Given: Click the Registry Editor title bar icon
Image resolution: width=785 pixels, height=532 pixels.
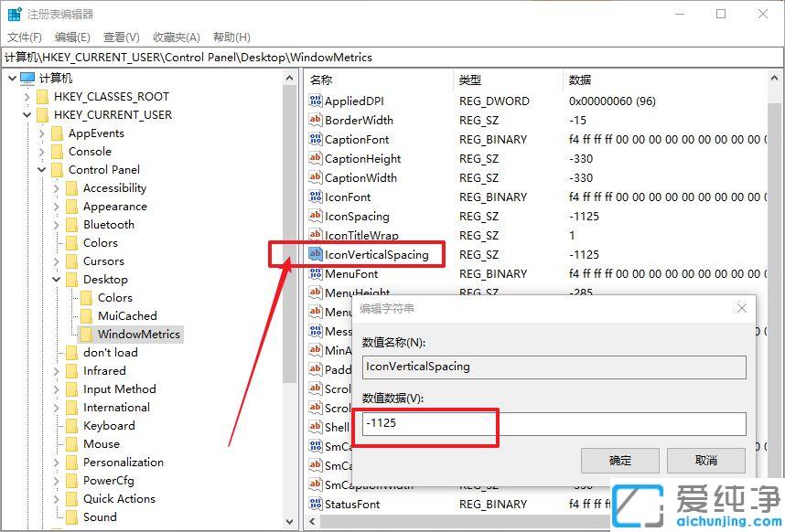Looking at the screenshot, I should [14, 14].
